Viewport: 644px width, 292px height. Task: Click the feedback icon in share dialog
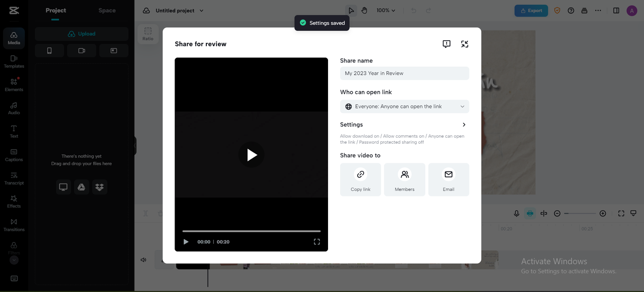(x=447, y=44)
